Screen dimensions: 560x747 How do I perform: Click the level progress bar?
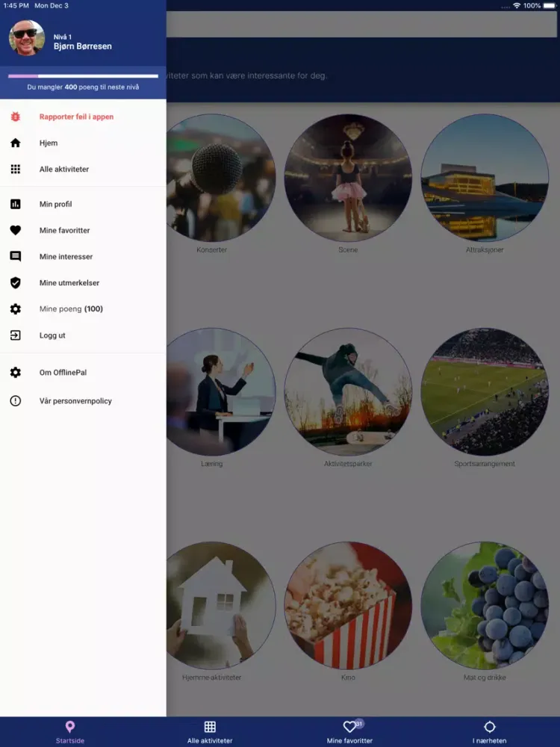[83, 75]
